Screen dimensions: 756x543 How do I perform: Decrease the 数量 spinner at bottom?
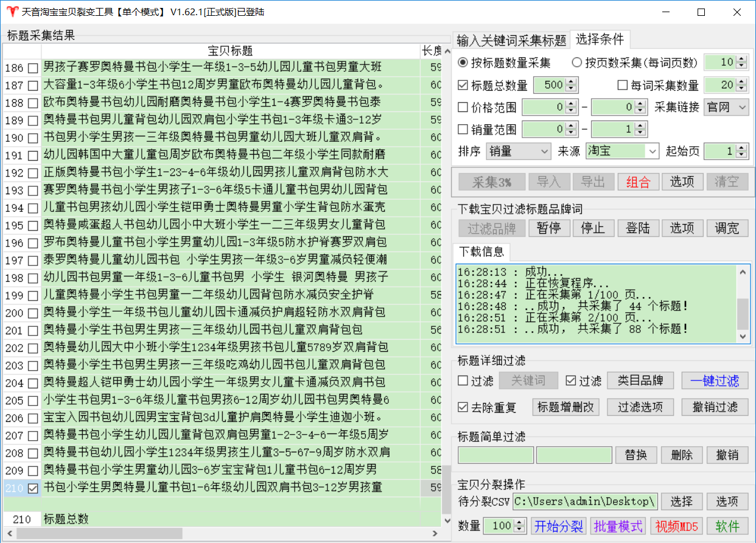point(520,529)
